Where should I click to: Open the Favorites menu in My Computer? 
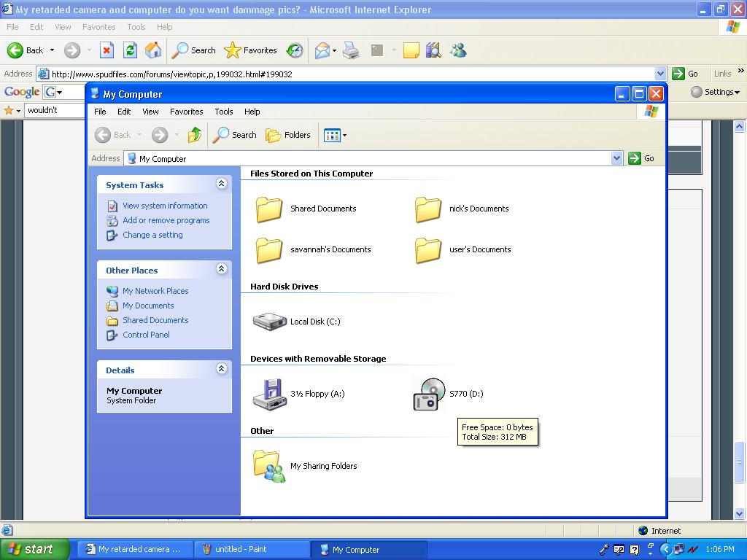(186, 112)
